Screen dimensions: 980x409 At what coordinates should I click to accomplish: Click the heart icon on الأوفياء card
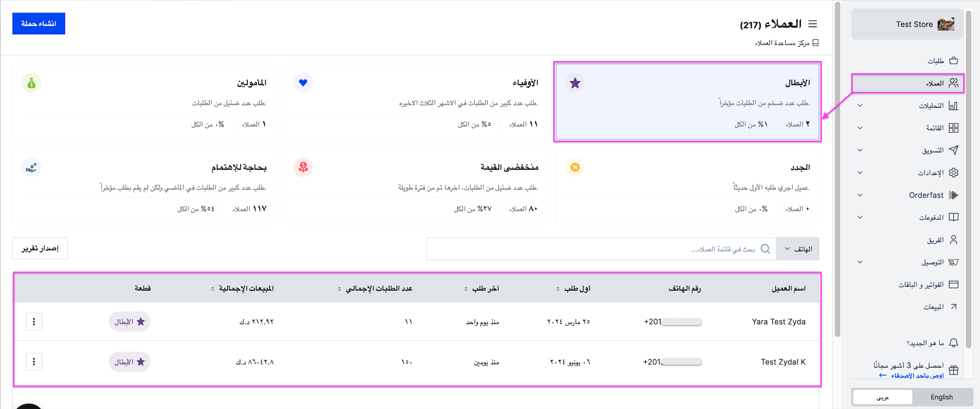303,83
